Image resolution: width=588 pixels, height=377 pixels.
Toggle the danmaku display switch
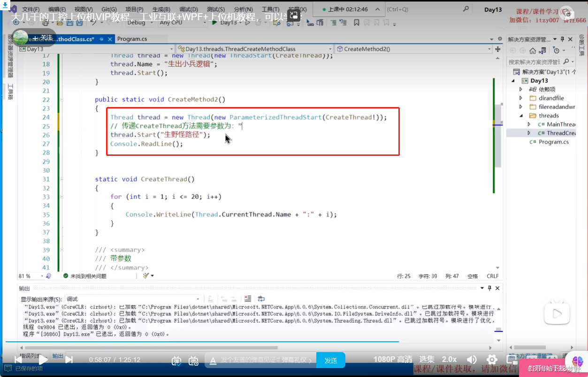176,360
